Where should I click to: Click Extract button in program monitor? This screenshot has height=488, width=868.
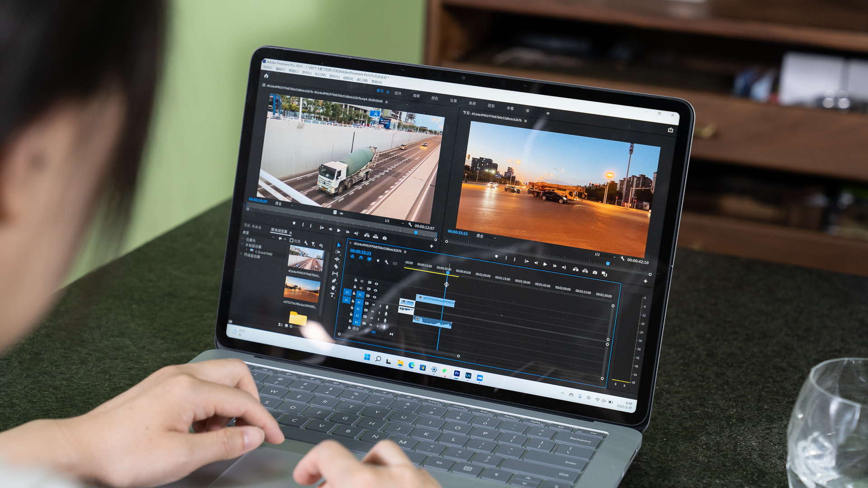click(585, 271)
